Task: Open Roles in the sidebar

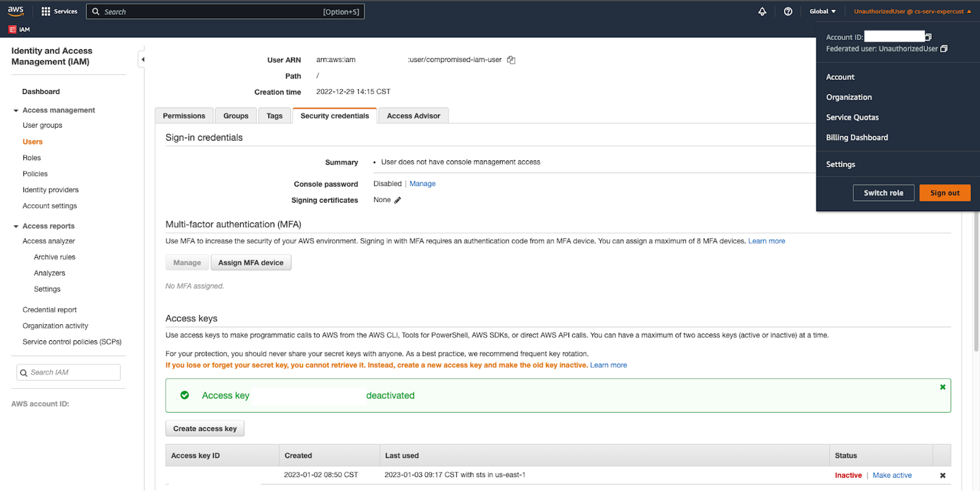Action: (x=31, y=158)
